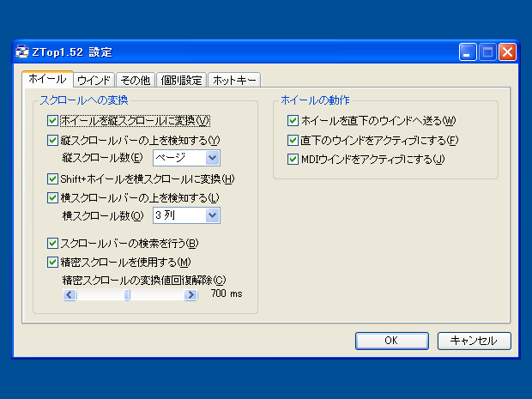This screenshot has width=532, height=399.
Task: Switch to the ウインド tab
Action: coord(94,80)
